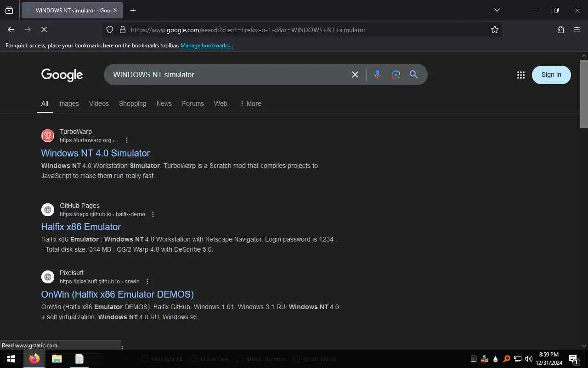Search by image with Google Lens

coord(396,75)
